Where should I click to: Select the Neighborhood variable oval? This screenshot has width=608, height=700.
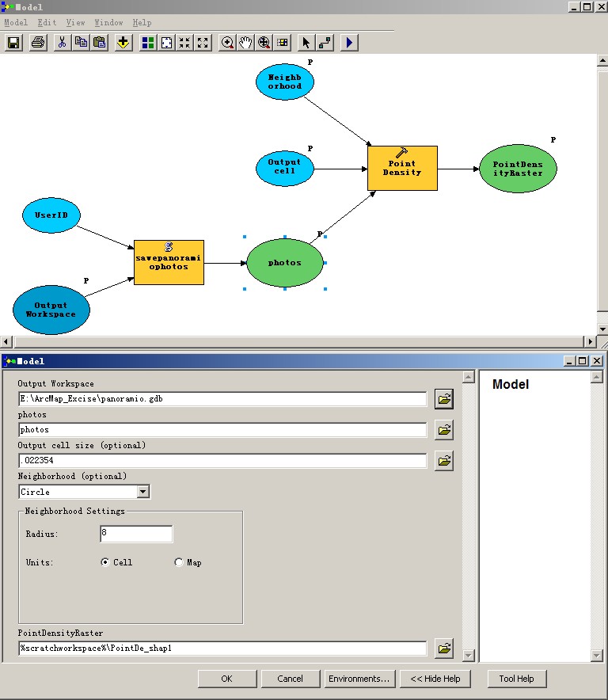point(285,82)
